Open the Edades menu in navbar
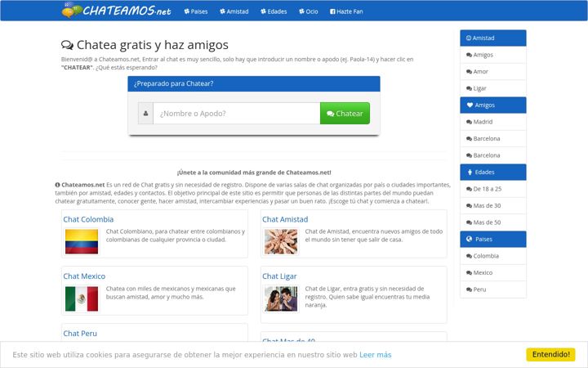Image resolution: width=588 pixels, height=368 pixels. pyautogui.click(x=274, y=11)
